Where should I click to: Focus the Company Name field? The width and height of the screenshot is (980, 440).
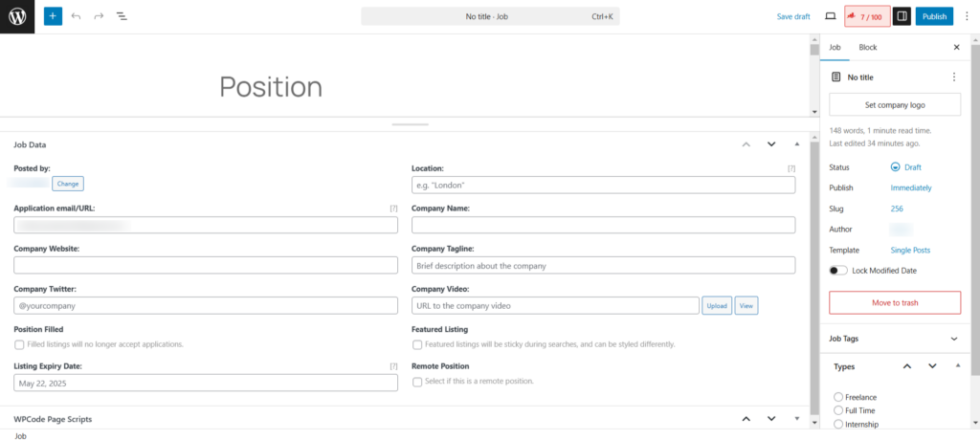point(603,225)
